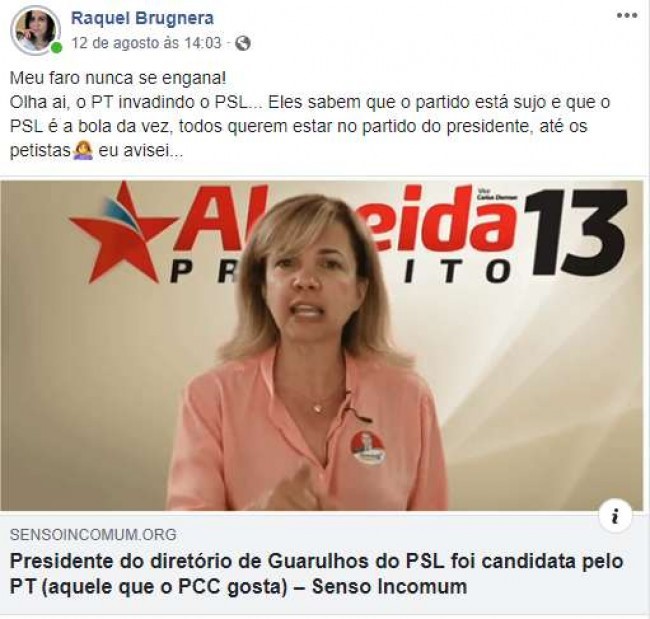Viewport: 650px width, 619px height.
Task: Open the timestamp 12 de agosto às 14:03
Action: (146, 43)
